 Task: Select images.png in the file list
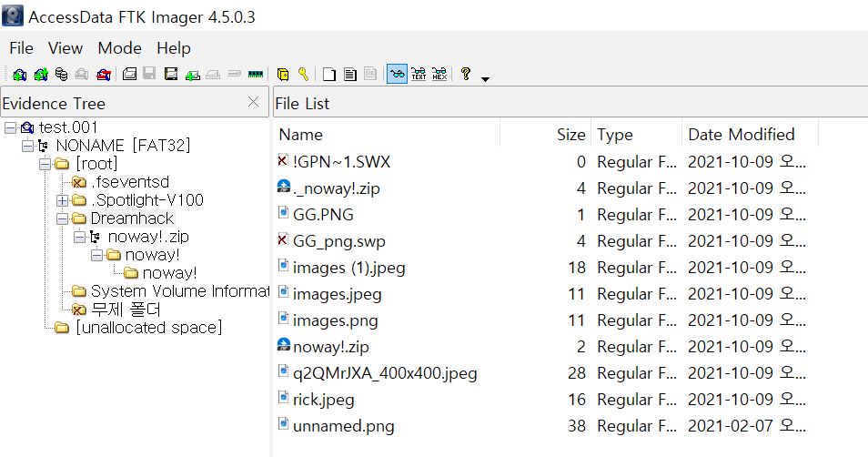pyautogui.click(x=336, y=320)
